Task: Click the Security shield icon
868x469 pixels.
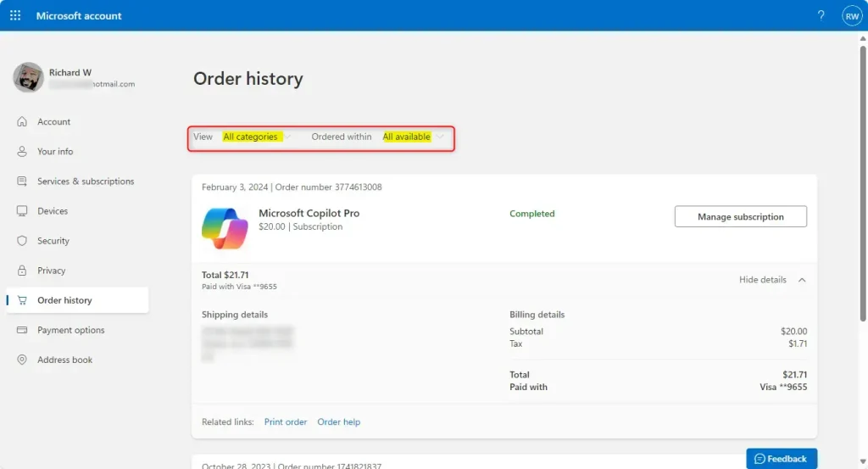Action: point(21,241)
